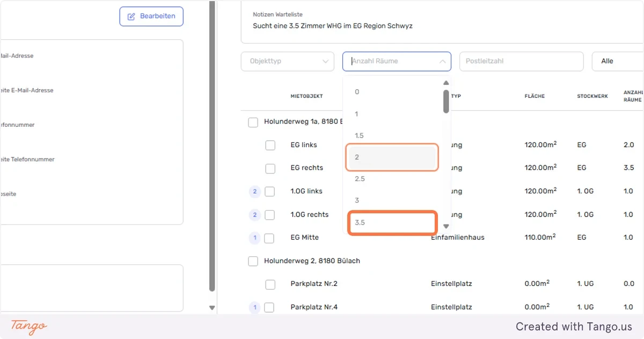Click the count badge beside EG Mitte
644x339 pixels.
255,238
